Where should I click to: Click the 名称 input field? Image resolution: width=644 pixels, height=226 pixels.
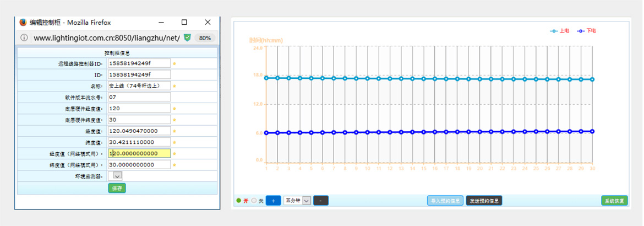139,86
